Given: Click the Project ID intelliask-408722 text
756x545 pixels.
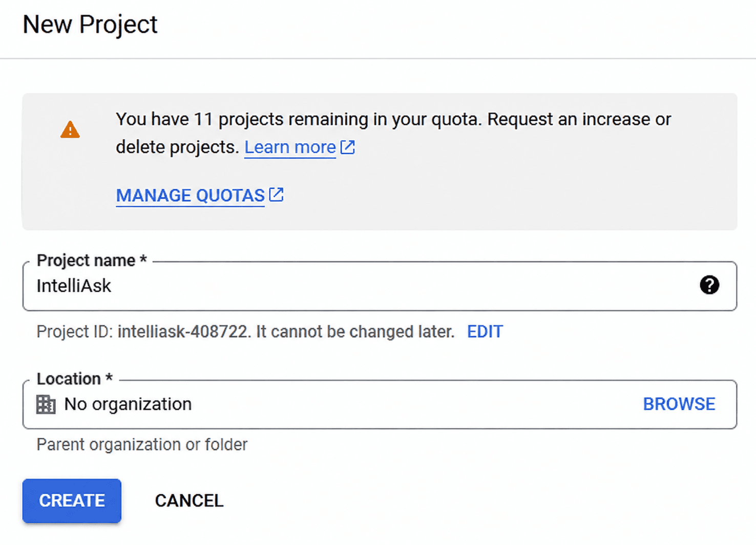Looking at the screenshot, I should [183, 332].
